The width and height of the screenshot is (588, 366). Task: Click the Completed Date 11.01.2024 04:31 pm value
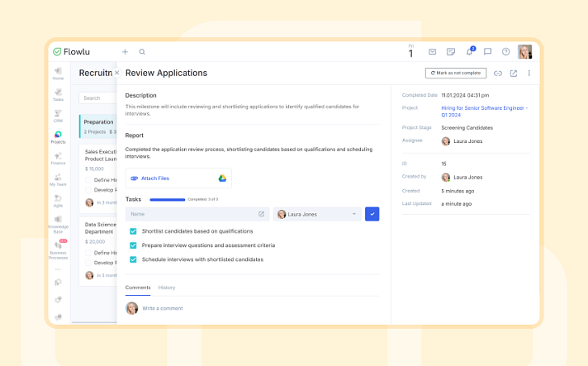coord(465,95)
